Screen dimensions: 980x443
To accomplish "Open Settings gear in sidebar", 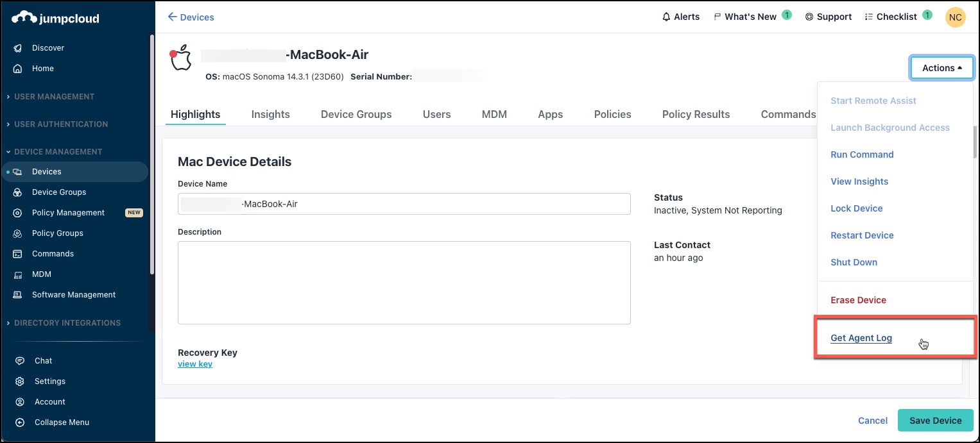I will (20, 381).
